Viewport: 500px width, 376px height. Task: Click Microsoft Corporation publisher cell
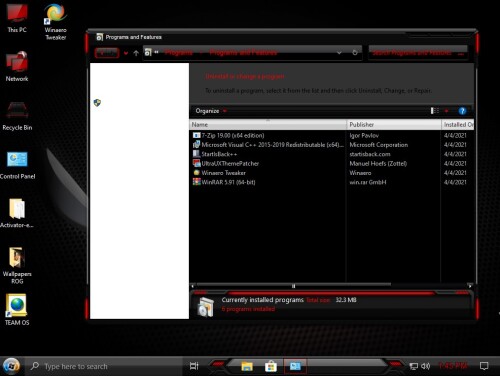click(379, 145)
